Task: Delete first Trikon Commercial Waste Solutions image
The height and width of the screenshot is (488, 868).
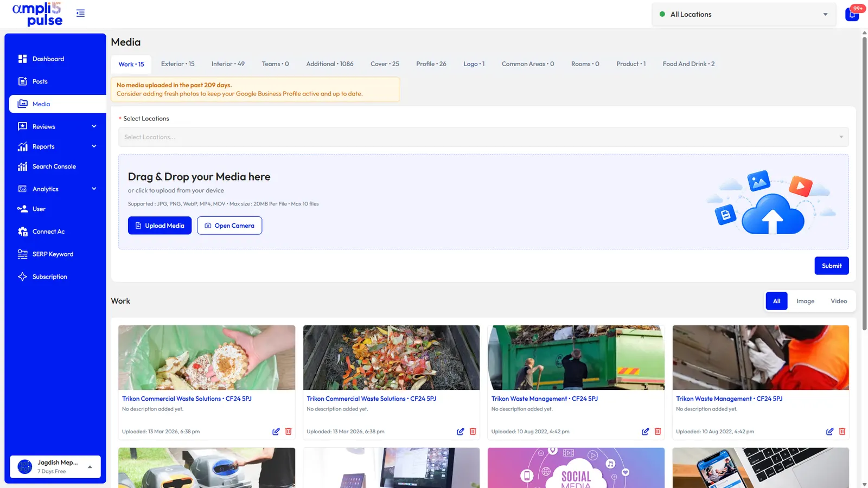Action: pyautogui.click(x=289, y=432)
